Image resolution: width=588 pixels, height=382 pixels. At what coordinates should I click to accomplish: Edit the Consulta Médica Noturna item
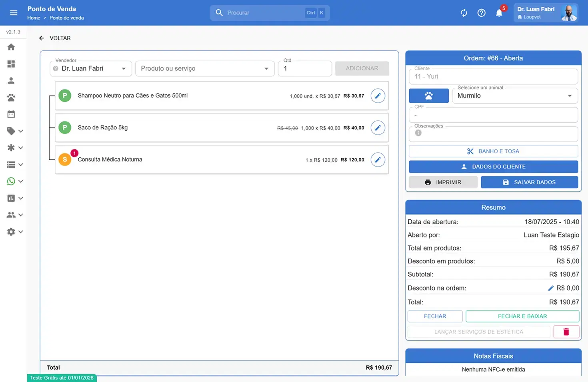[378, 160]
